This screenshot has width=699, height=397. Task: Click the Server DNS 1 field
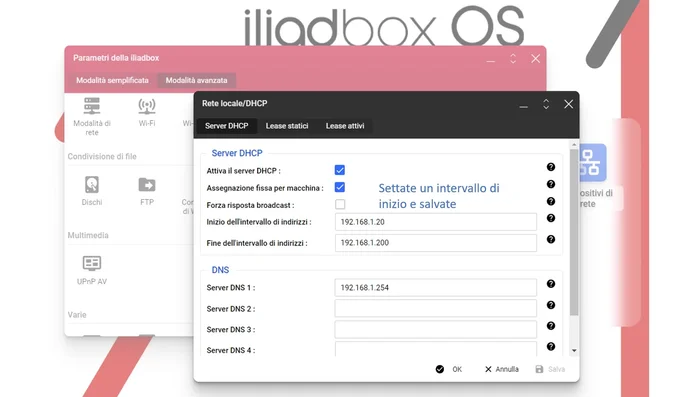point(436,287)
